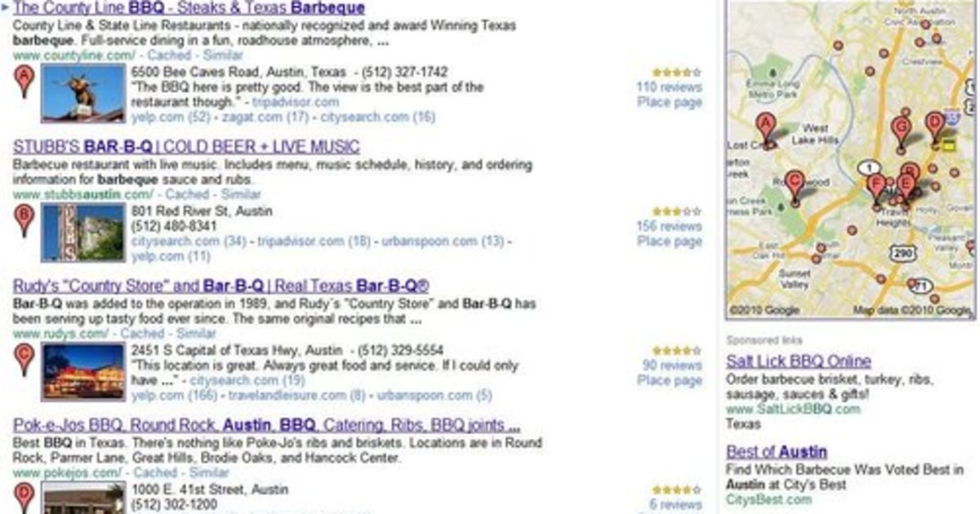Open the 90 reviews link
The image size is (980, 514).
[x=672, y=365]
